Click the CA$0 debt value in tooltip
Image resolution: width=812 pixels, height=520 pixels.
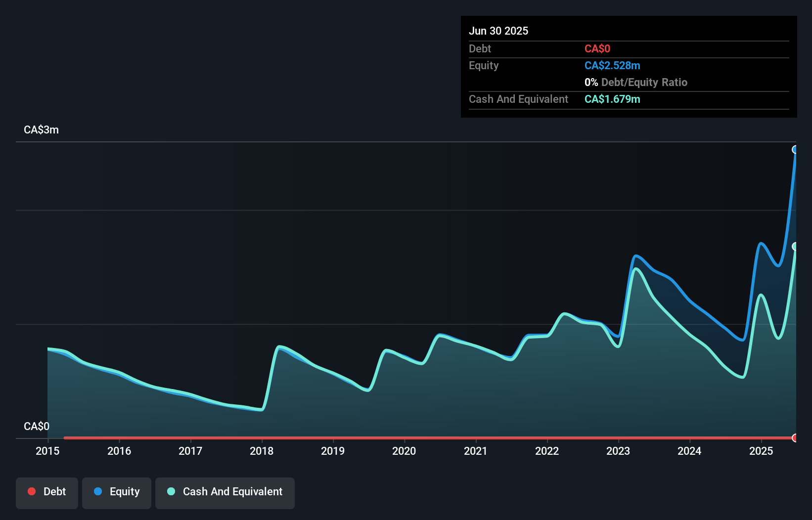(x=598, y=48)
